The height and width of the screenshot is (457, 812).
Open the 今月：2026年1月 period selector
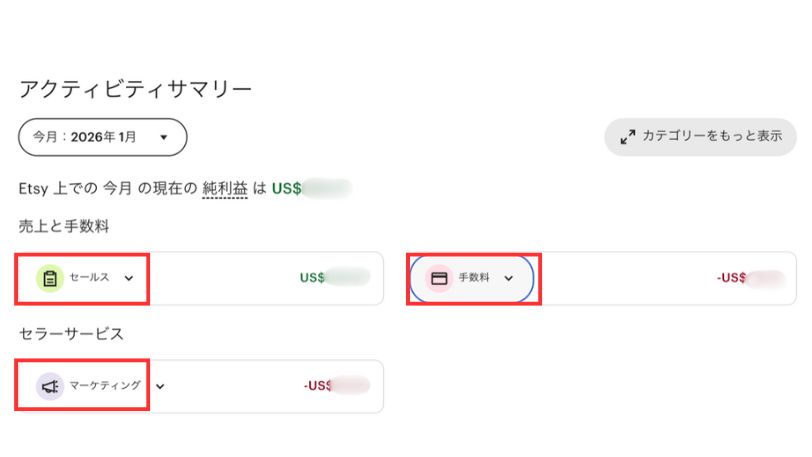coord(102,137)
